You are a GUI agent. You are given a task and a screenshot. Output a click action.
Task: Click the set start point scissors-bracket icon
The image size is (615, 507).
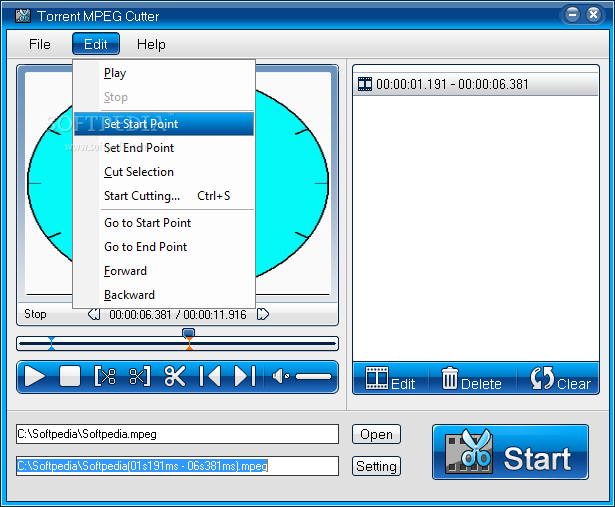tap(105, 376)
